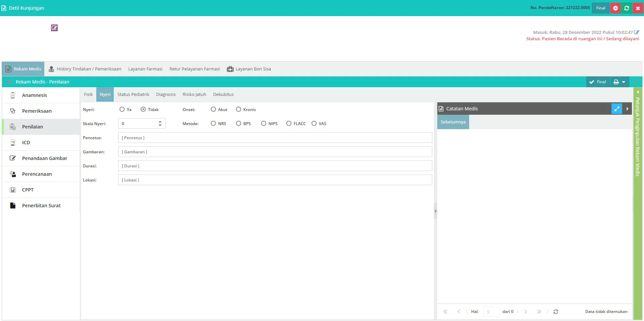This screenshot has height=321, width=644.
Task: Go to previous page in pager
Action: [459, 312]
